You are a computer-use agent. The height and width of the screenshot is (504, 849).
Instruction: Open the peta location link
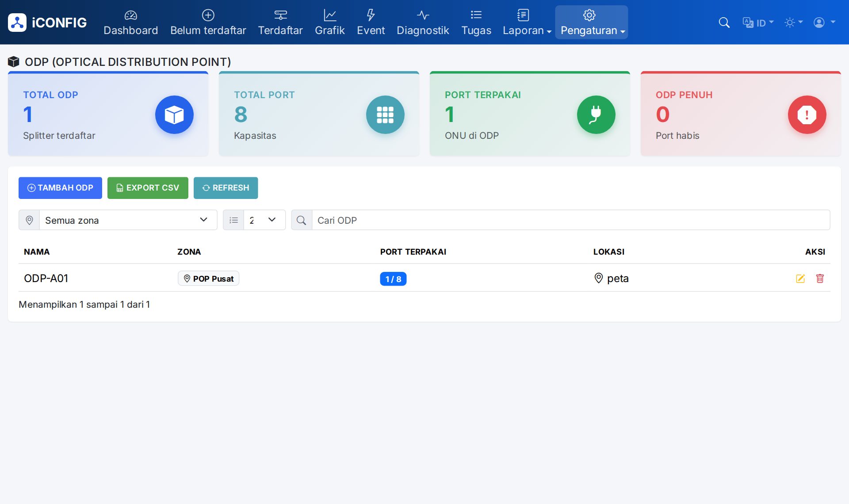point(612,279)
